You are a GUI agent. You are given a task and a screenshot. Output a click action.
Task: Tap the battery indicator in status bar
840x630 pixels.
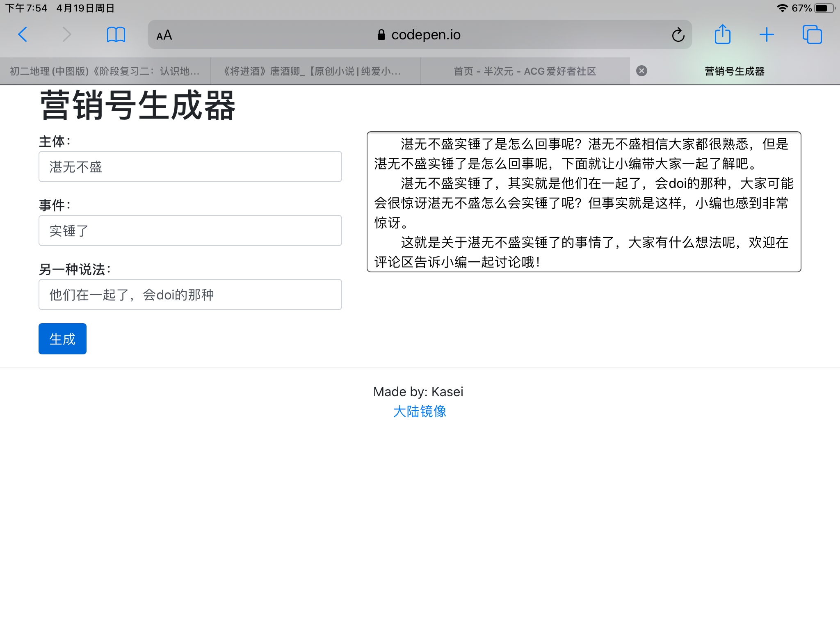pyautogui.click(x=824, y=8)
